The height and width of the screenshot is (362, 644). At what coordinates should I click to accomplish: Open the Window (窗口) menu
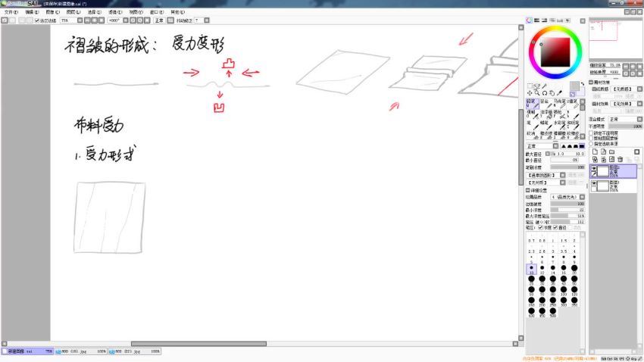156,12
